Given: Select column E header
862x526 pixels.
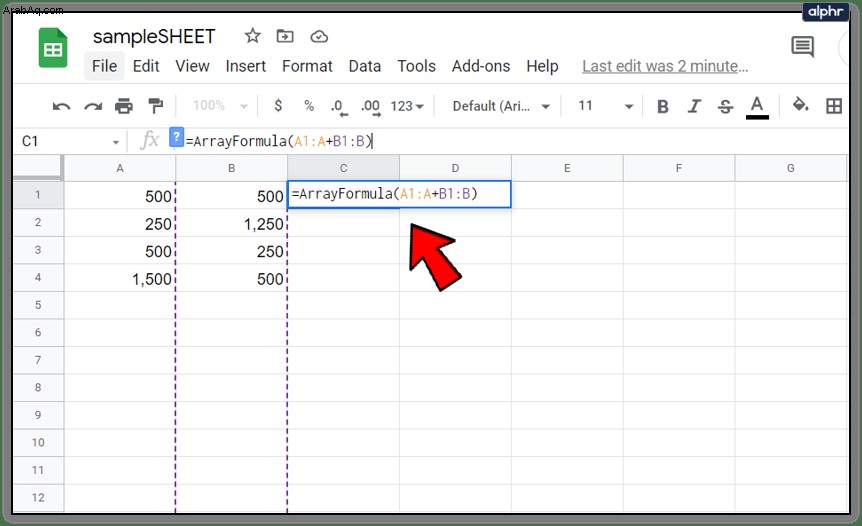Looking at the screenshot, I should [567, 168].
